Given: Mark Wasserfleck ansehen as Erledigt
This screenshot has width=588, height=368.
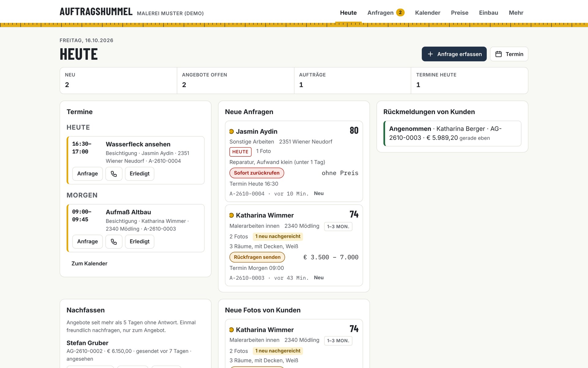Looking at the screenshot, I should (x=140, y=174).
